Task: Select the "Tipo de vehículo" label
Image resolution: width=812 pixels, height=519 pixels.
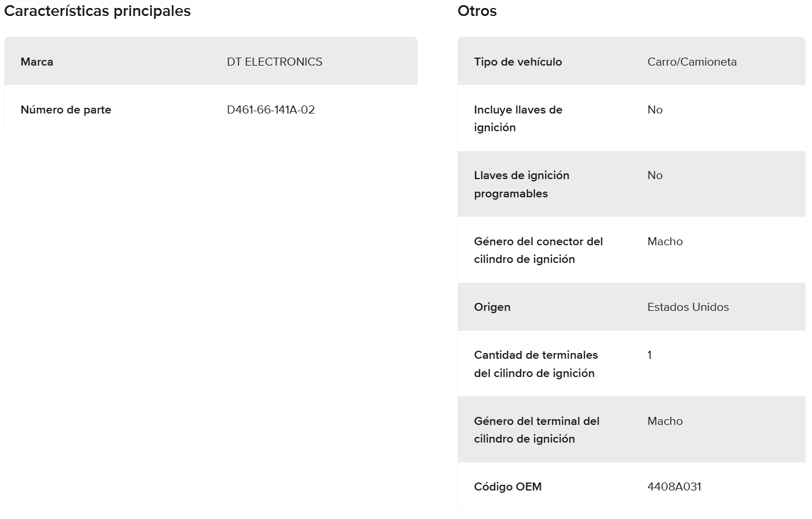Action: point(518,62)
